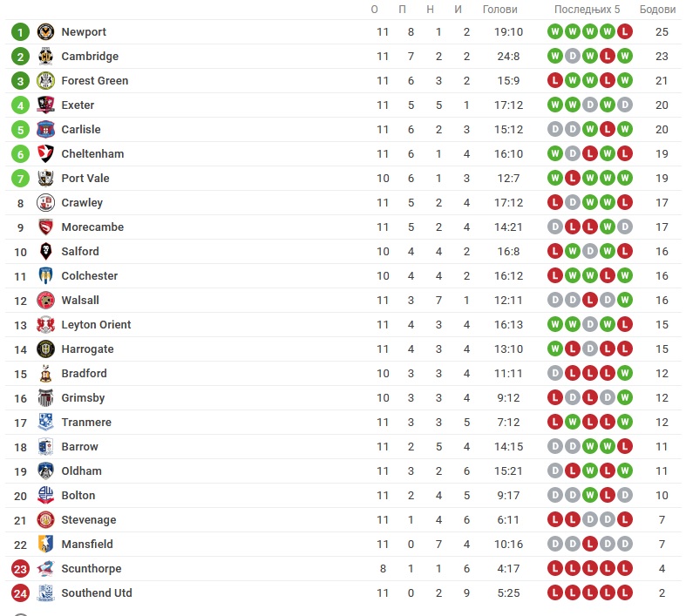Select the Exeter club crest
The width and height of the screenshot is (686, 616).
45,105
